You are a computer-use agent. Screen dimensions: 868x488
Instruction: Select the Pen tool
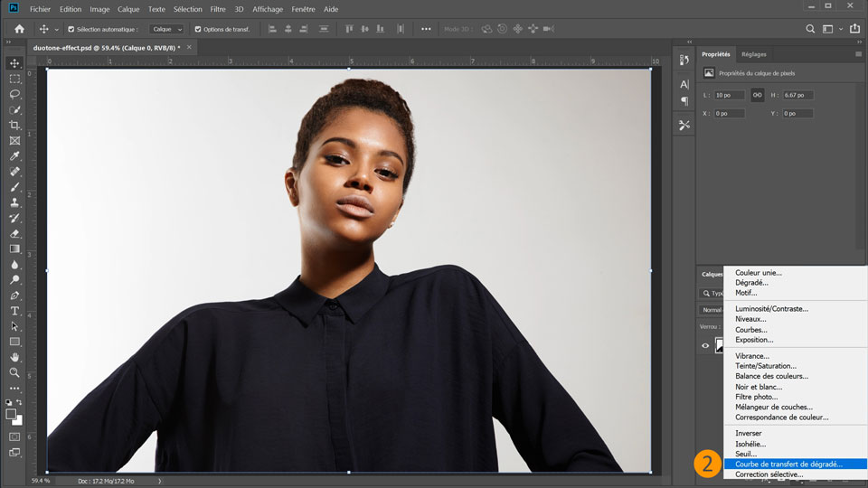15,296
